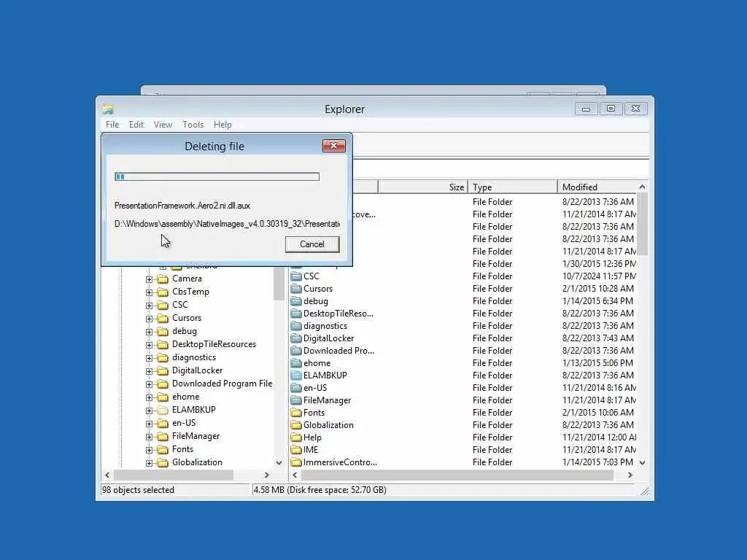The width and height of the screenshot is (747, 560).
Task: Select Camera folder icon in tree
Action: point(163,279)
